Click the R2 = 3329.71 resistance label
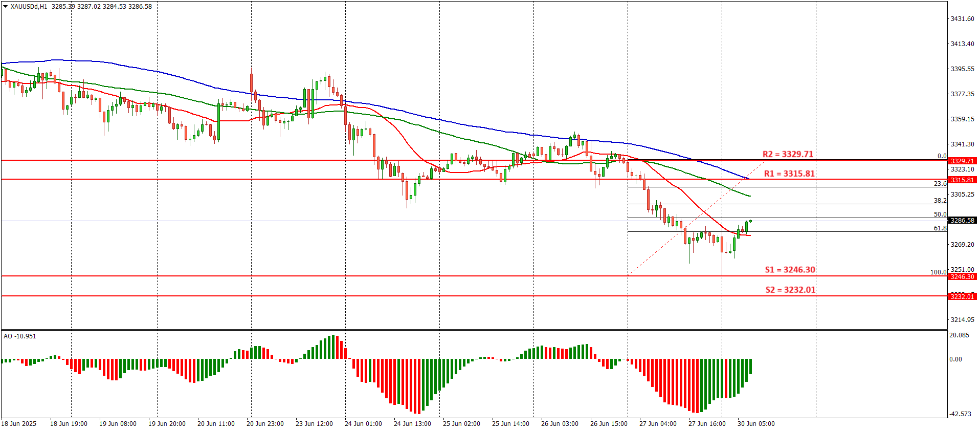Image resolution: width=980 pixels, height=430 pixels. click(787, 154)
